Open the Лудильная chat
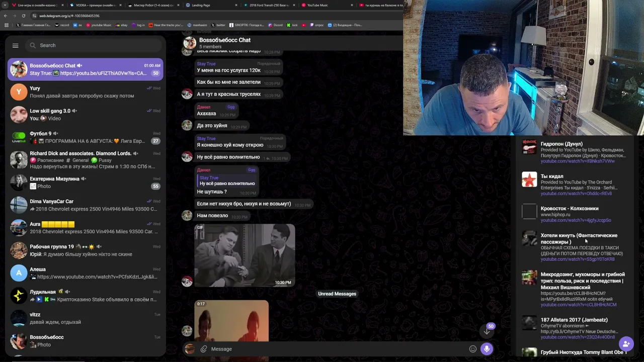 click(x=86, y=296)
